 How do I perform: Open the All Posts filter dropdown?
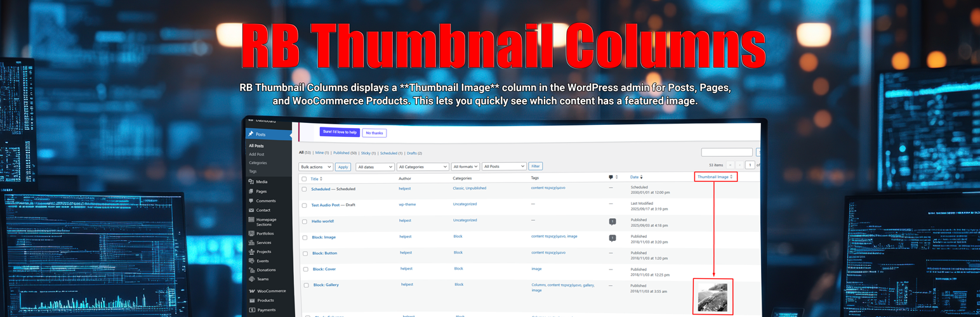pyautogui.click(x=505, y=166)
